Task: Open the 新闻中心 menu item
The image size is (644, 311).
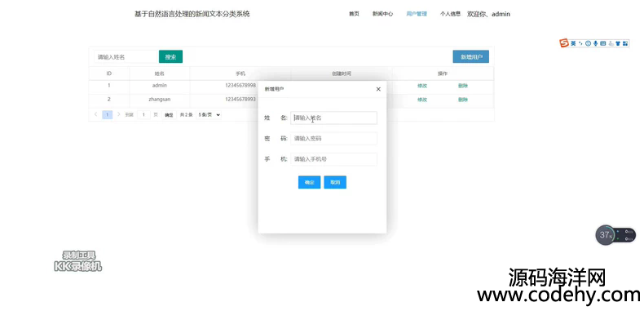Action: point(383,14)
